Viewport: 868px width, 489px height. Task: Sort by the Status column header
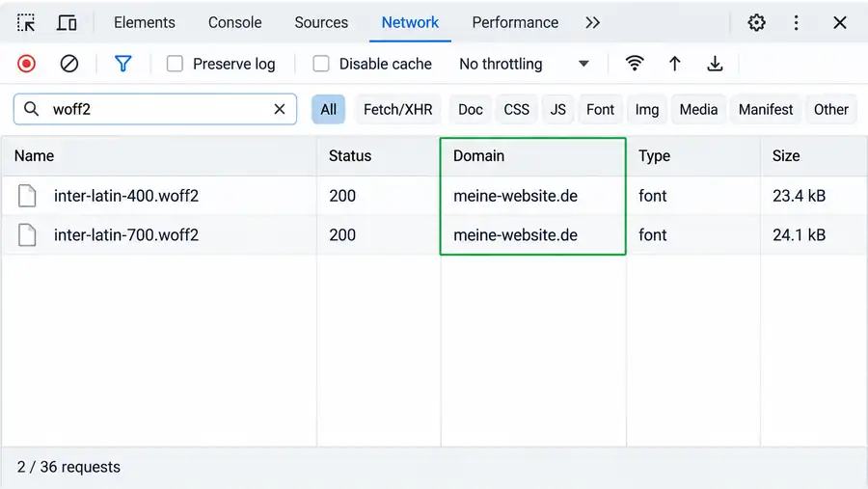(379, 155)
